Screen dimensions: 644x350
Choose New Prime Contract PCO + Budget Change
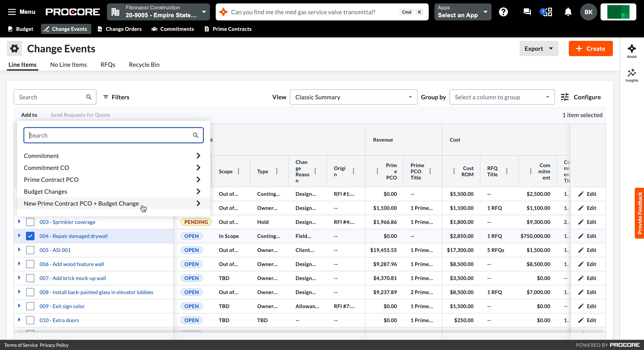click(81, 203)
